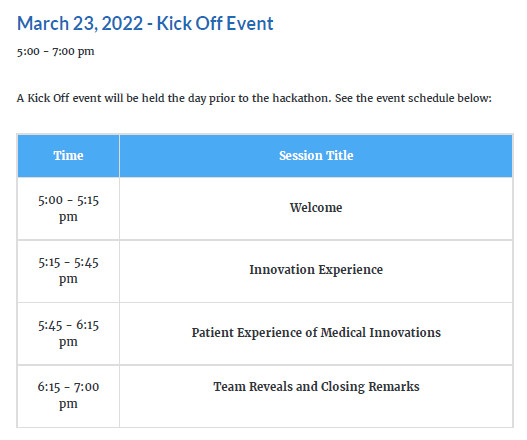Click the Time column header

point(68,156)
